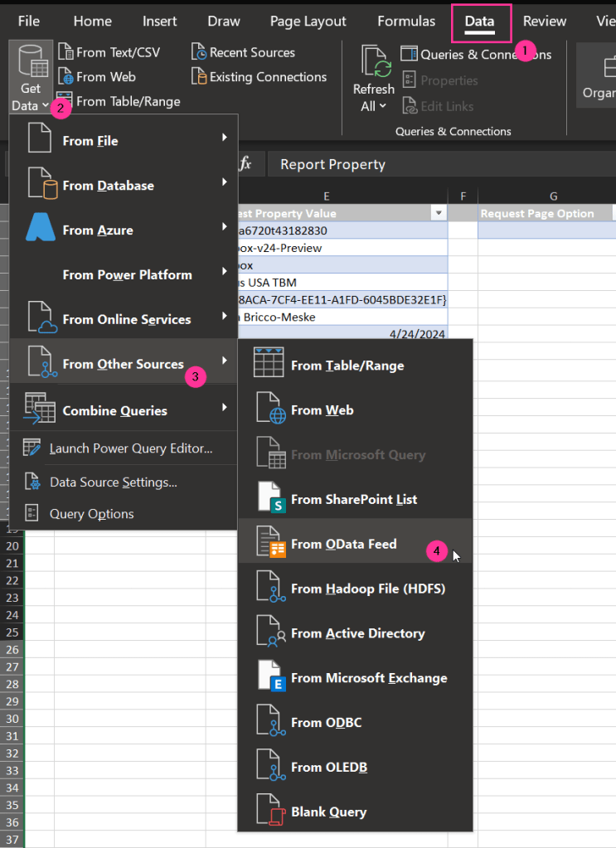
Task: Expand the From Database submenu arrow
Action: 224,183
